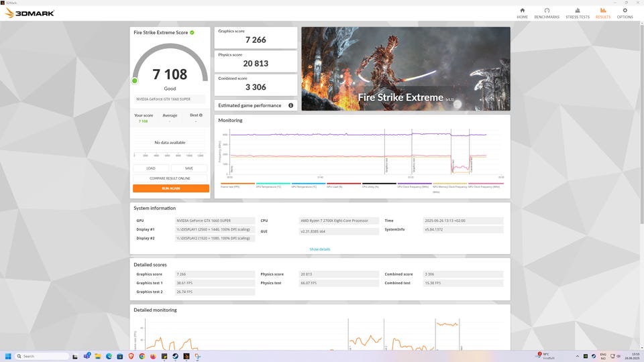Viewport: 644px width, 362px height.
Task: Open the Home section in the top navigation
Action: pyautogui.click(x=522, y=13)
